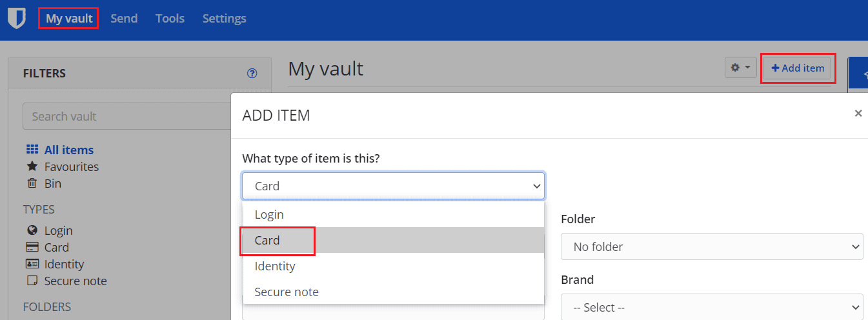Open the gear options dropdown
Screen dimensions: 868x320
pos(741,67)
